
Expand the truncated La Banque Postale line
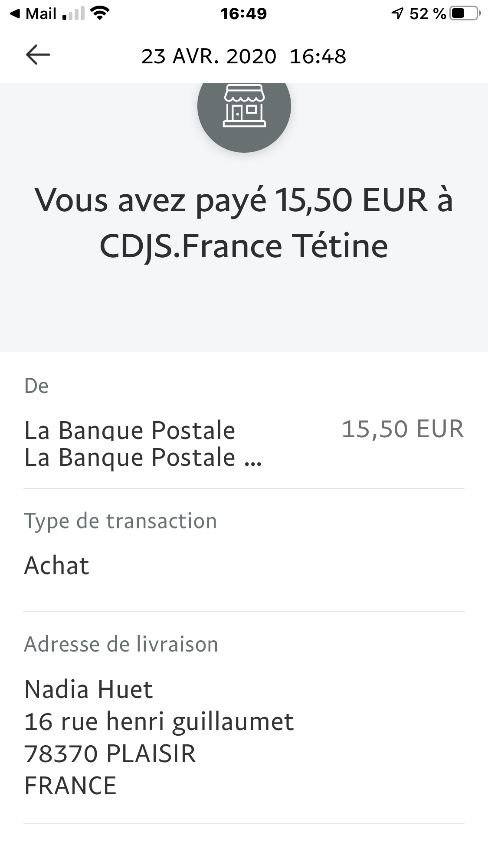[x=143, y=458]
